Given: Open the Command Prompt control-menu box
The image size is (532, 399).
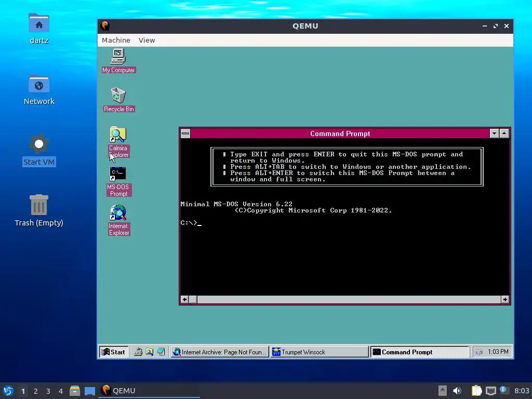Looking at the screenshot, I should pos(185,134).
